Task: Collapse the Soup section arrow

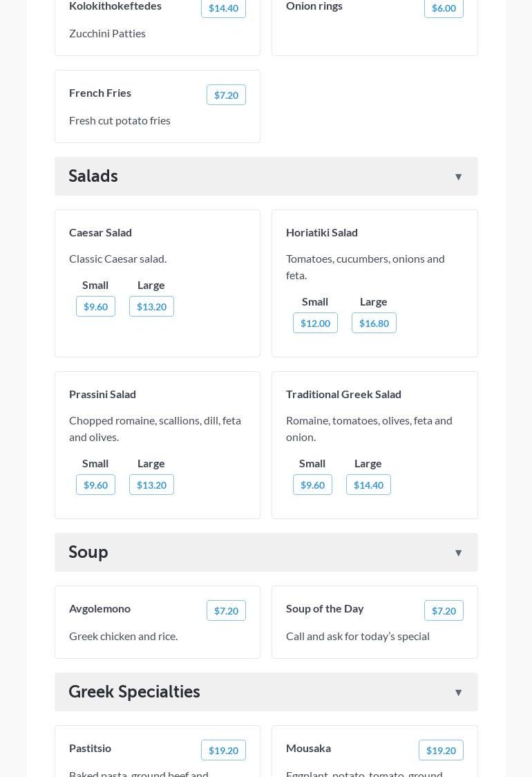Action: tap(458, 553)
